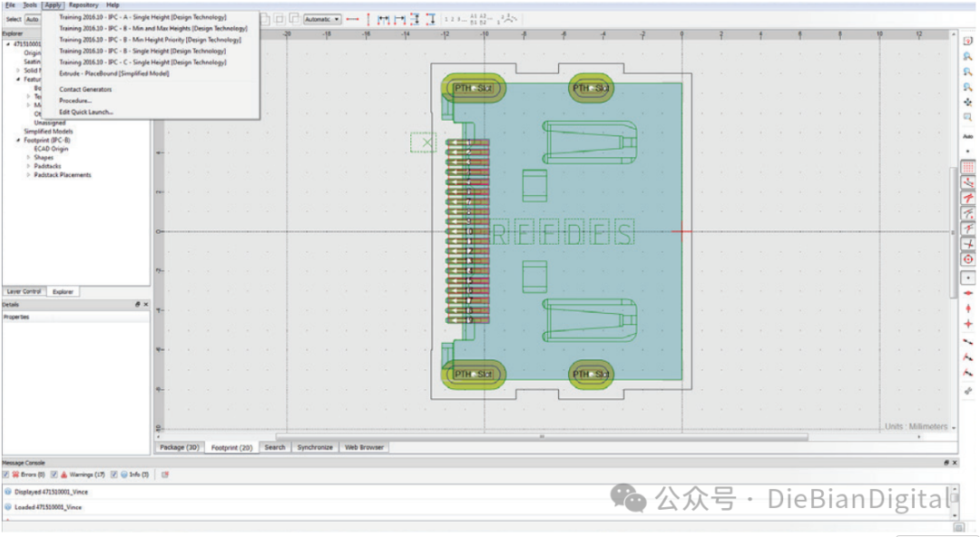Open the File menu
This screenshot has width=980, height=537.
(11, 5)
